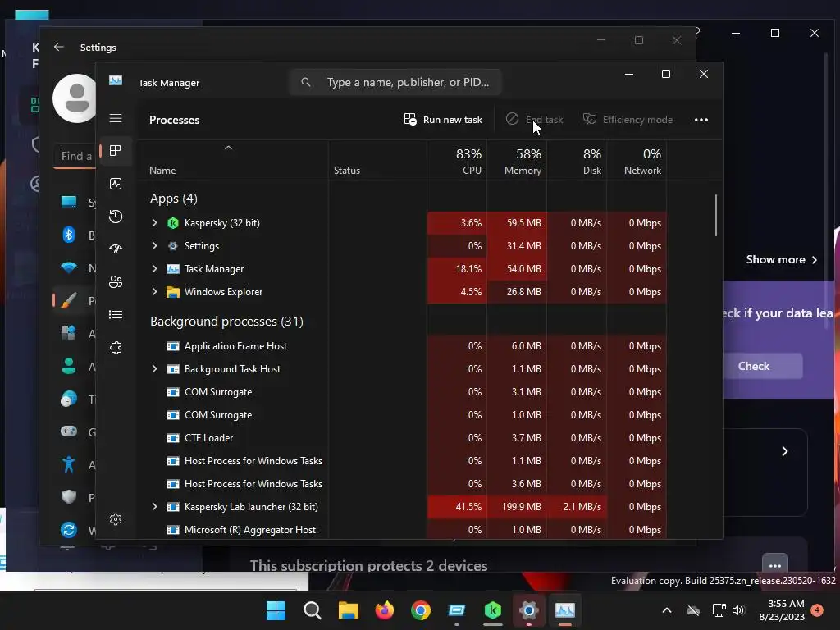Viewport: 840px width, 630px height.
Task: Focus the Settings 'Find a' search box
Action: pos(75,156)
